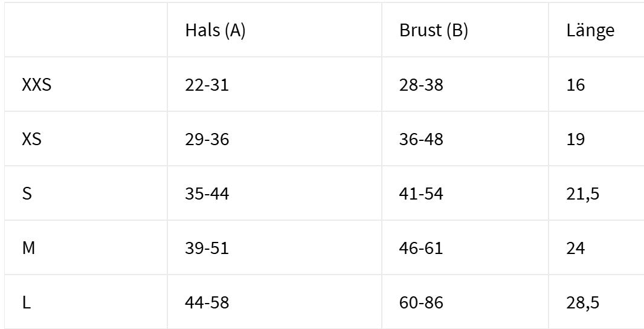Click the S neck value 35-44

[207, 194]
